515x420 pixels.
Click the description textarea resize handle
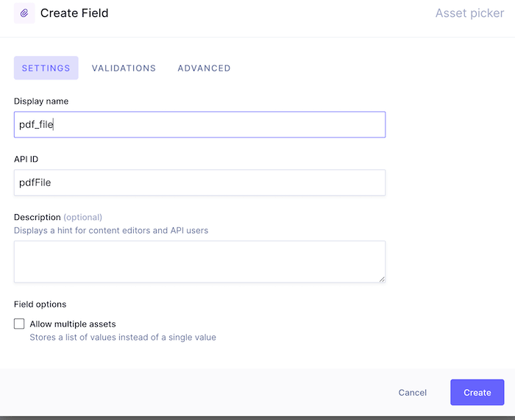[382, 280]
